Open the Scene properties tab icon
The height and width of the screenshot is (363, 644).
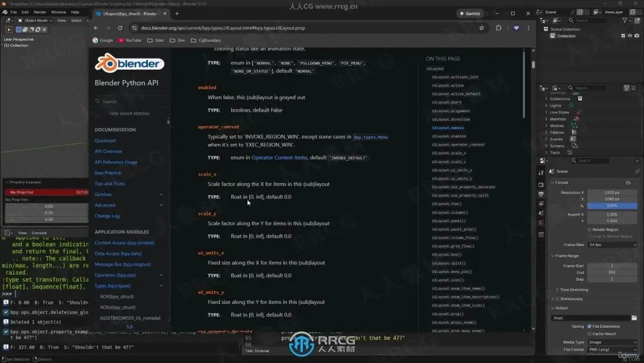pos(541,213)
